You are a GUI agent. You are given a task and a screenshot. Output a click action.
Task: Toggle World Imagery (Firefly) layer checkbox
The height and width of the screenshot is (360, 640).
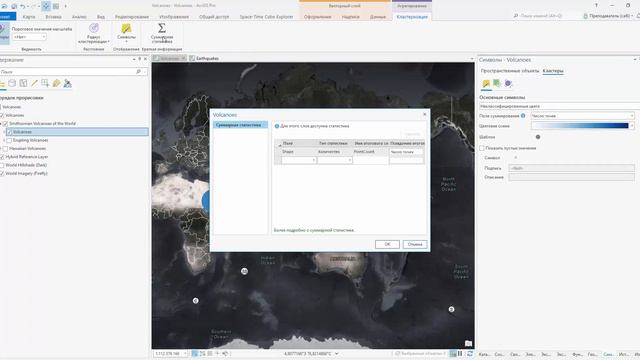(2, 173)
